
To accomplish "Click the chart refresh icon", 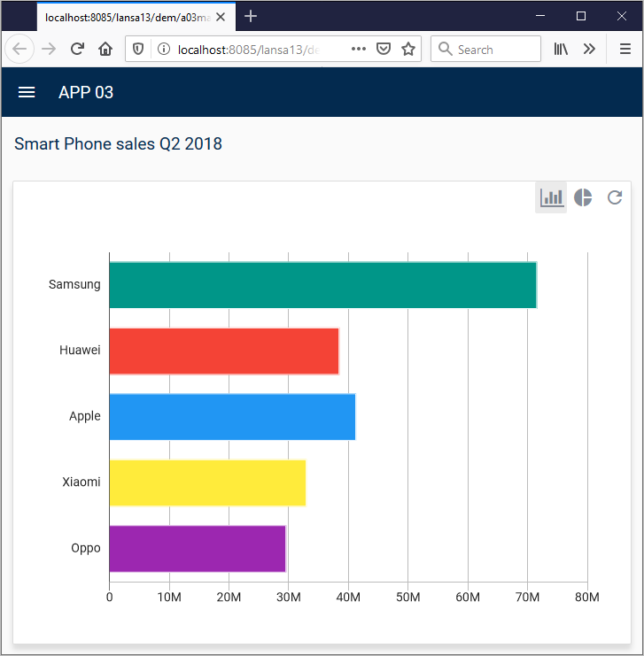I will (x=615, y=197).
